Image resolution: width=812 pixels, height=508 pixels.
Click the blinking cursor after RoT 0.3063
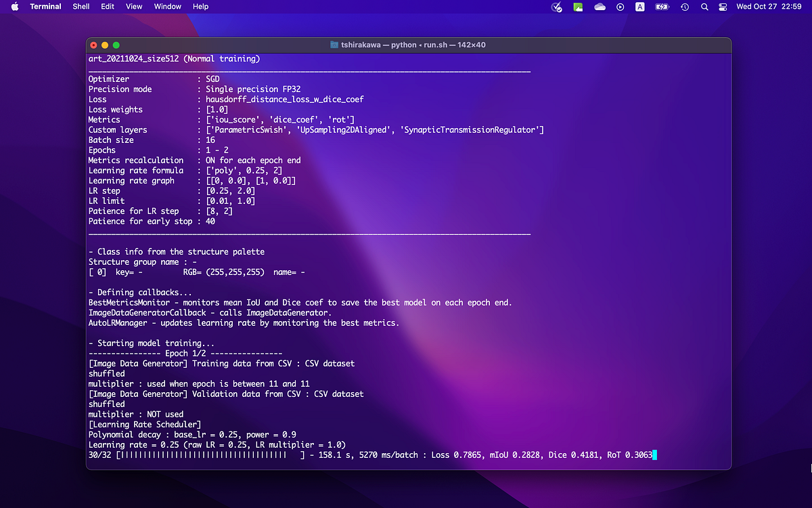654,455
